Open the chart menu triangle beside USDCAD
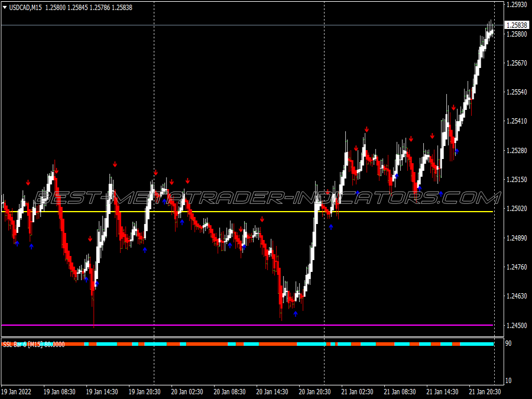The width and height of the screenshot is (532, 399). 5,8
